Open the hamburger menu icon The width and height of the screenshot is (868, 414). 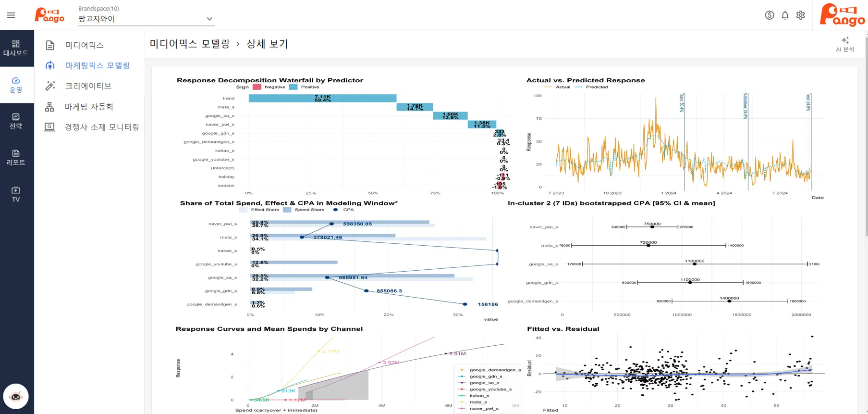pyautogui.click(x=11, y=15)
